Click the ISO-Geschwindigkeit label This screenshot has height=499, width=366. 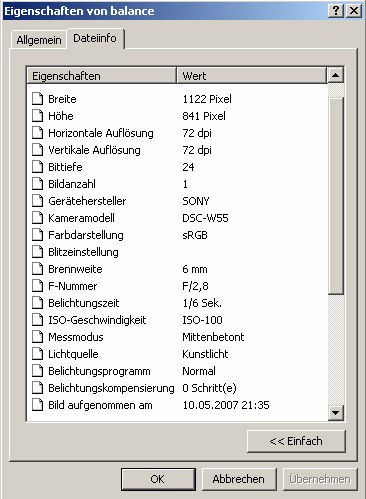pyautogui.click(x=97, y=320)
